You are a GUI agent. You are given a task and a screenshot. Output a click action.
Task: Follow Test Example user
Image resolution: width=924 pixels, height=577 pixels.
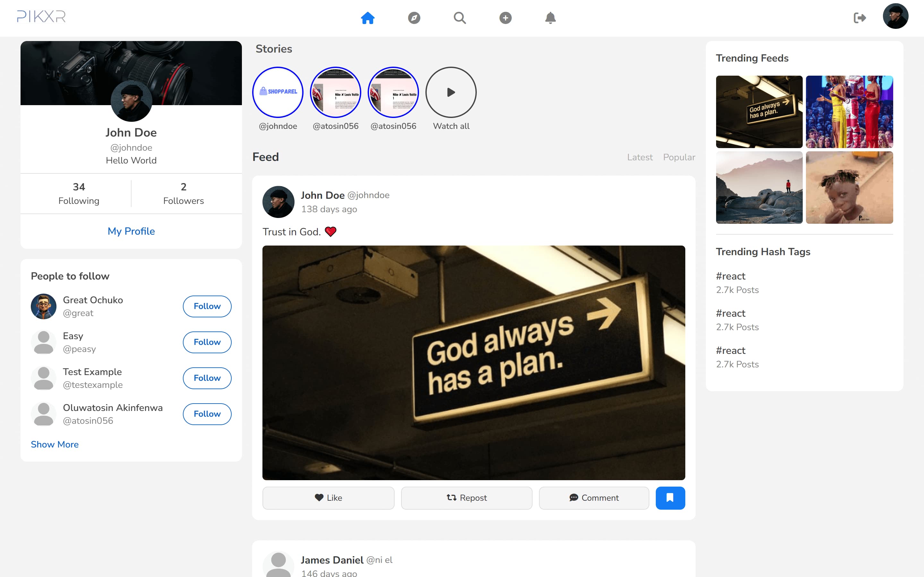207,378
